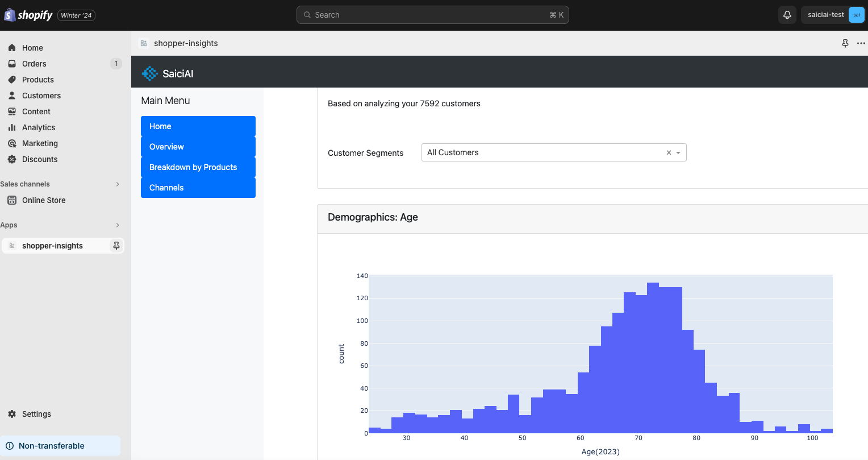The width and height of the screenshot is (868, 460).
Task: Click the Products tag icon
Action: pos(12,80)
